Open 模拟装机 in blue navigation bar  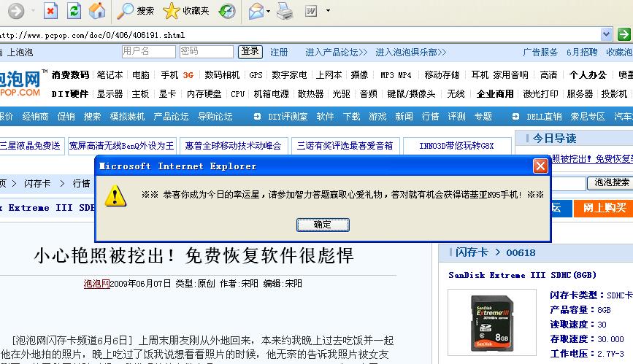pos(127,117)
